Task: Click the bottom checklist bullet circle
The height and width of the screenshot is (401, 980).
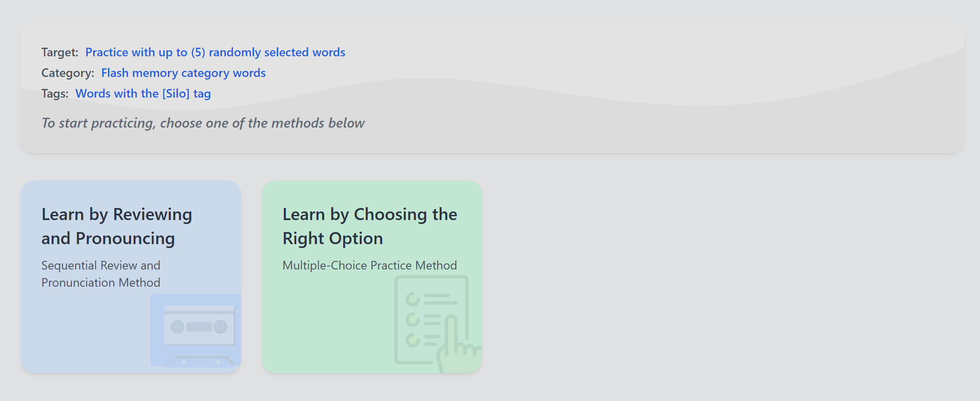Action: 413,340
